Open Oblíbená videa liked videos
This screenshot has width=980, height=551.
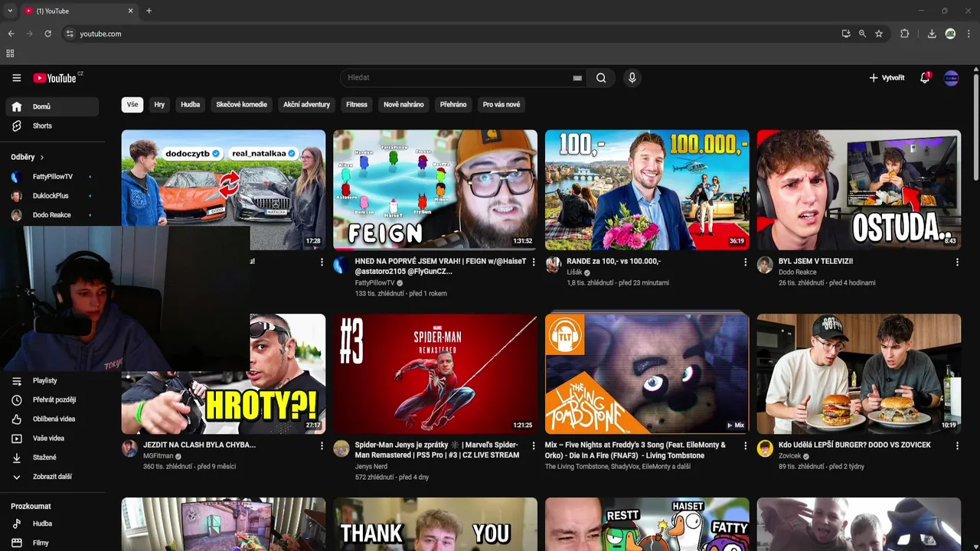pos(52,419)
